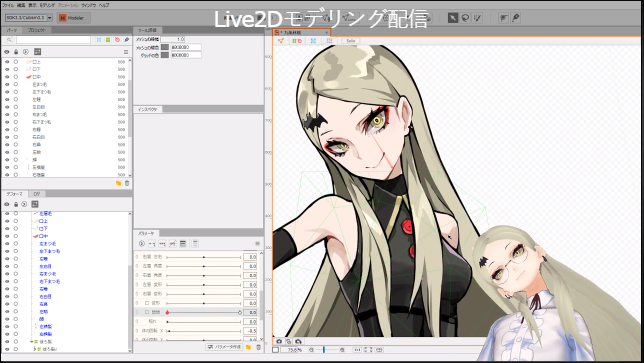Click the mesh line width 1.0 field
The height and width of the screenshot is (363, 644).
(x=172, y=39)
